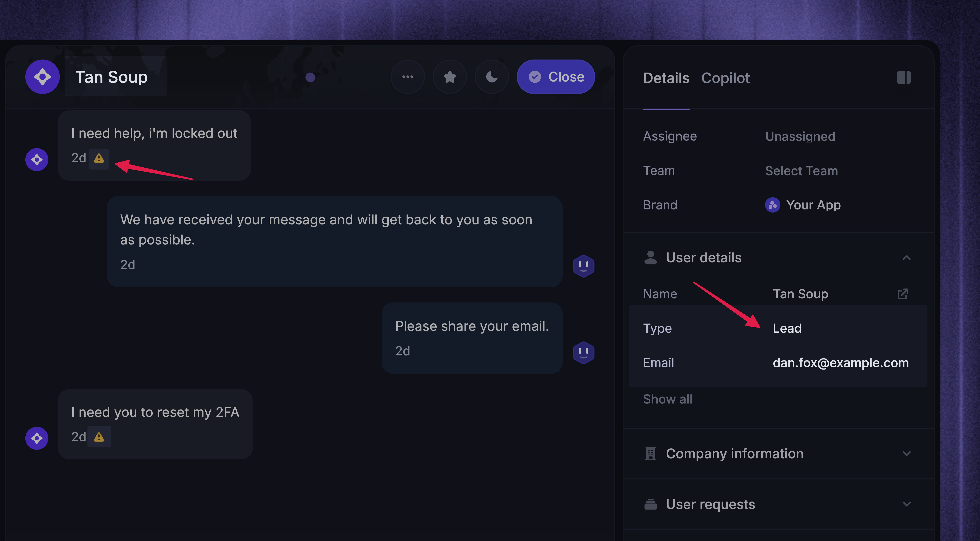Screen dimensions: 980x541
Task: Click the 'We have received your message' reply
Action: point(334,242)
